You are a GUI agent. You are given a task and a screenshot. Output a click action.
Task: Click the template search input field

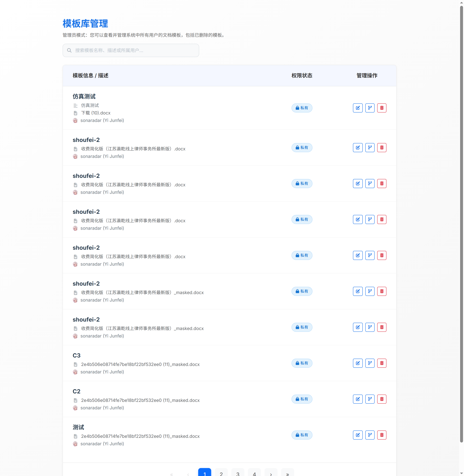coord(131,50)
